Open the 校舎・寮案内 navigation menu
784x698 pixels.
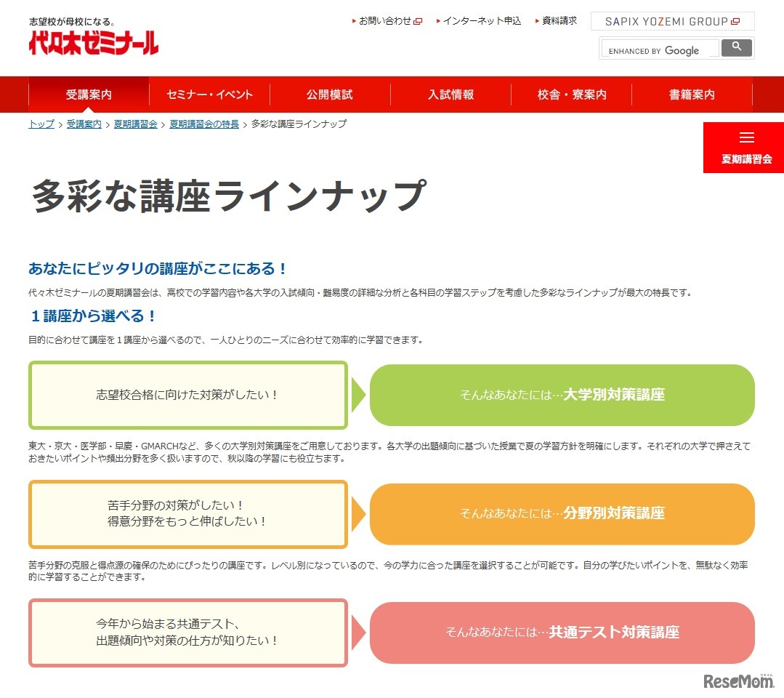coord(571,94)
